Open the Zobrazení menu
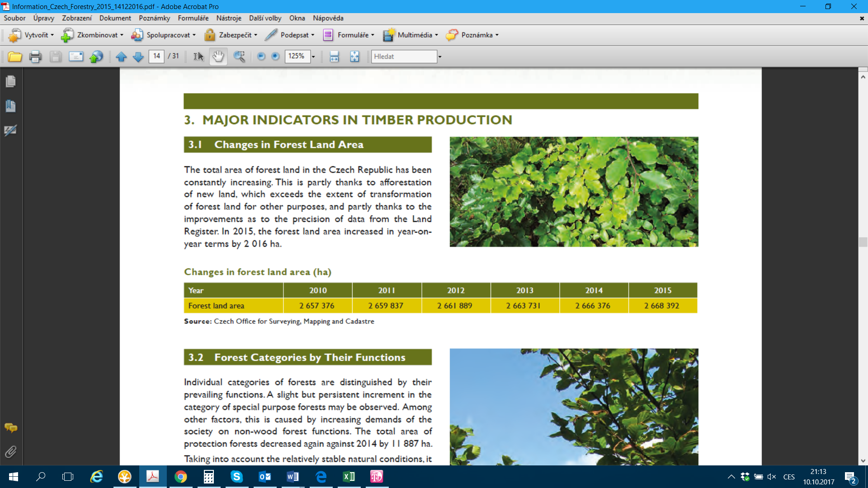868x488 pixels. (x=77, y=18)
